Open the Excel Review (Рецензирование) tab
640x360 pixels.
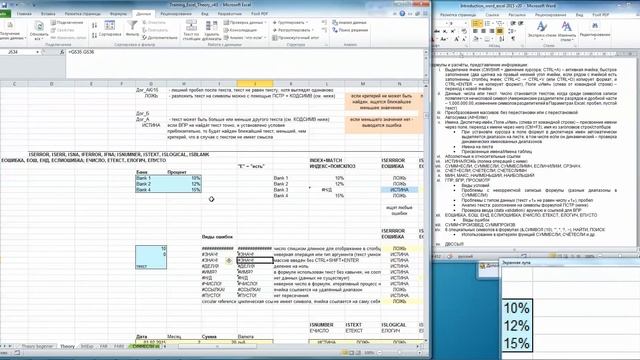176,14
